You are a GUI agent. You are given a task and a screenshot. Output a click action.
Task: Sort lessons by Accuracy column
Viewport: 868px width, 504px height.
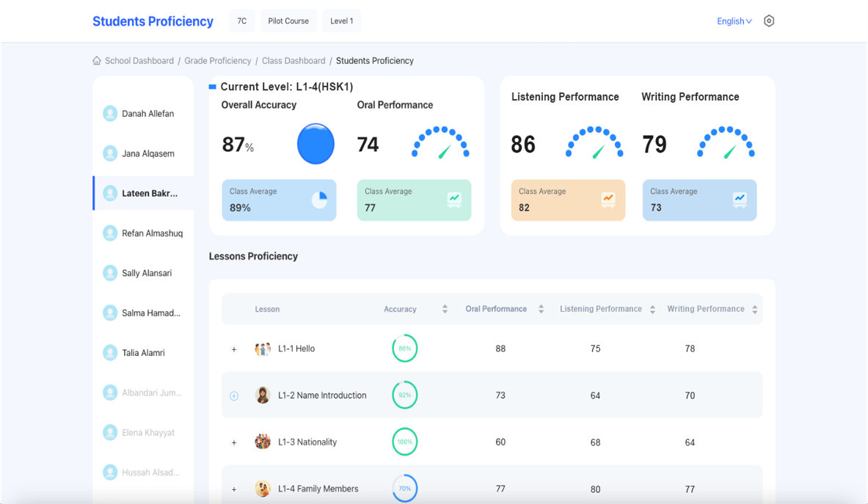tap(445, 310)
